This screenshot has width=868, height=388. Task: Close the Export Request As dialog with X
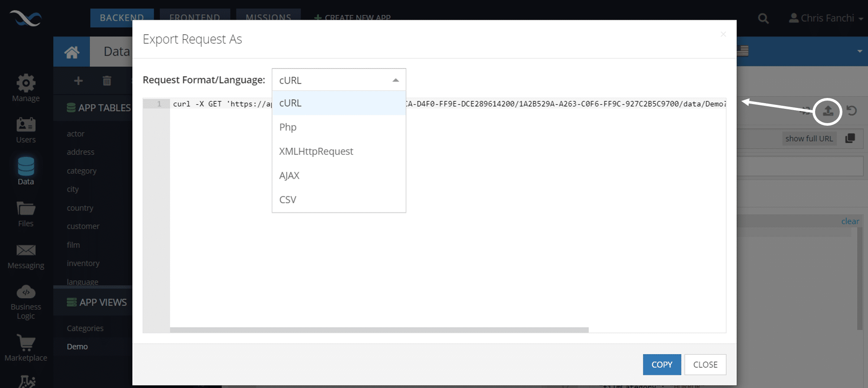click(x=723, y=34)
